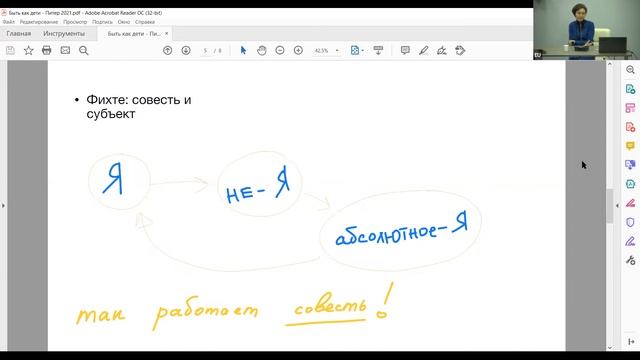
Task: Open the Инструменты tab
Action: tap(64, 33)
